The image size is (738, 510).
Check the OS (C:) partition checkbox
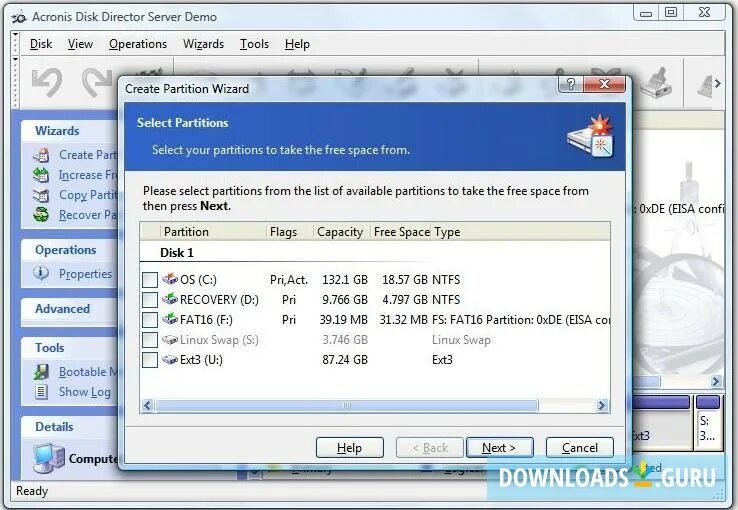click(x=150, y=280)
